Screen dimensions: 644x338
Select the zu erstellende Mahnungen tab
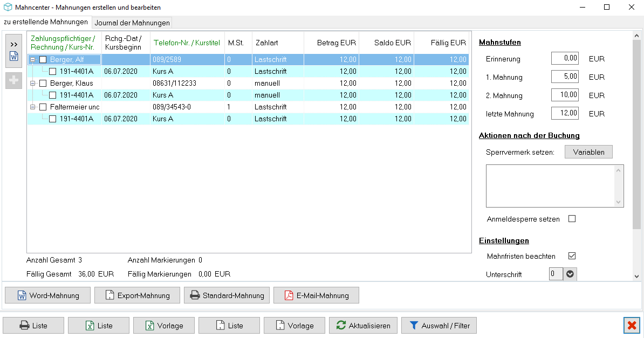pos(46,22)
